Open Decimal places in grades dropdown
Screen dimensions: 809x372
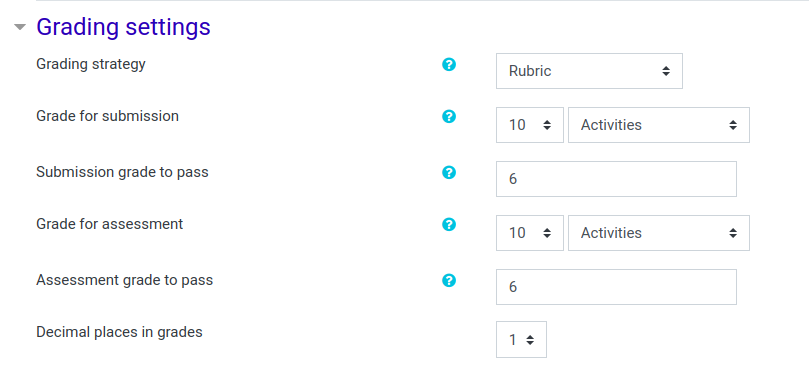pyautogui.click(x=521, y=339)
